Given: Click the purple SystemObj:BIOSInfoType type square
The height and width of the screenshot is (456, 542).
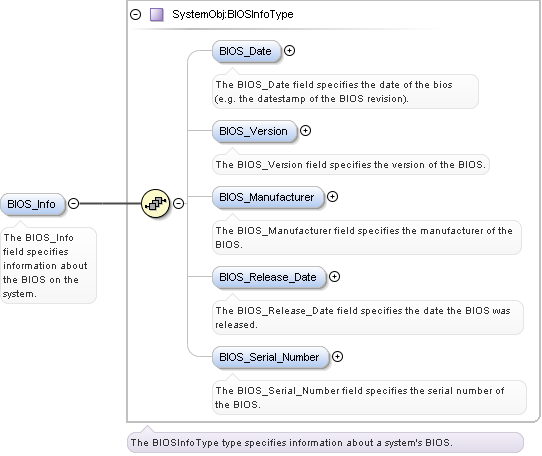Looking at the screenshot, I should [x=157, y=15].
